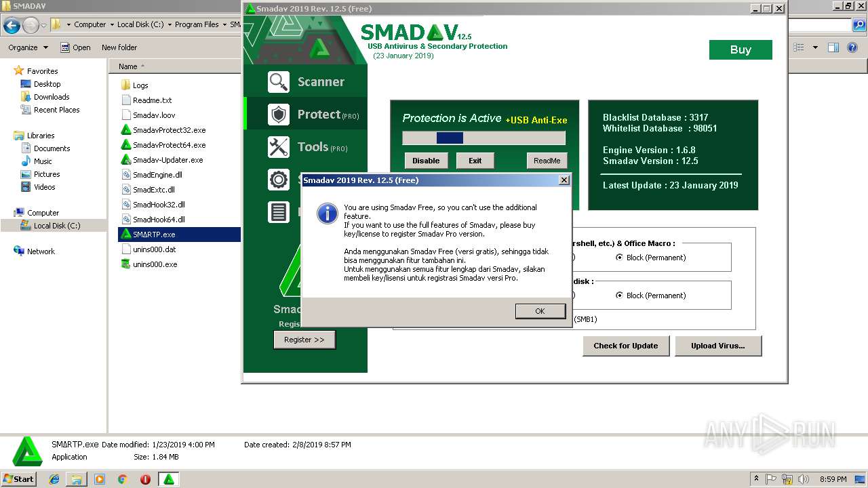This screenshot has height=488, width=868.
Task: Expand the breadcrumb arrow after Local Disk (C:)
Action: (170, 24)
